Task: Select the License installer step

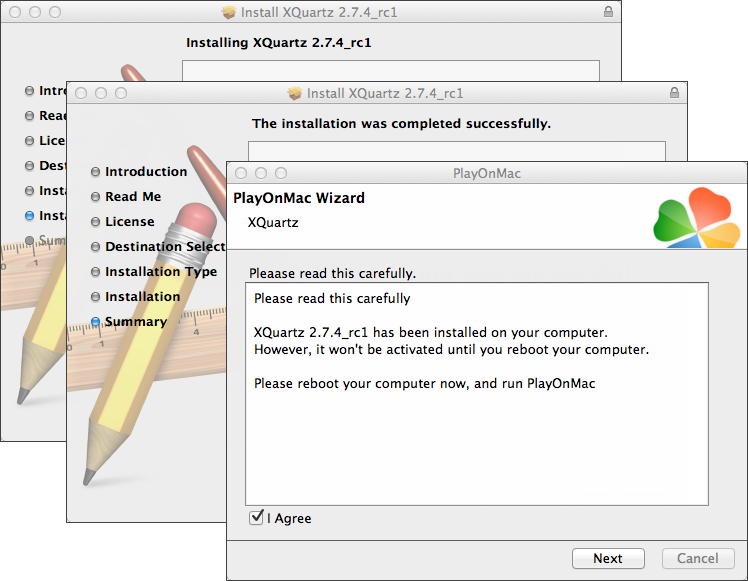Action: click(x=130, y=222)
